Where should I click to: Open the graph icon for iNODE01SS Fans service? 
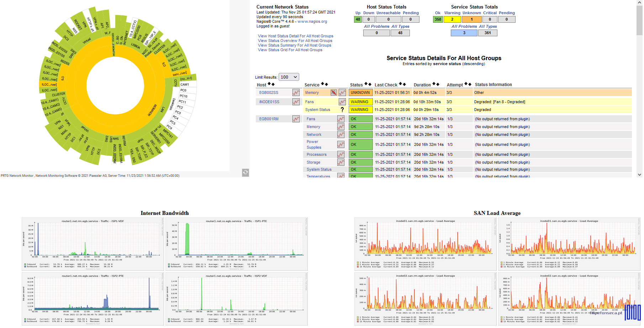coord(342,102)
